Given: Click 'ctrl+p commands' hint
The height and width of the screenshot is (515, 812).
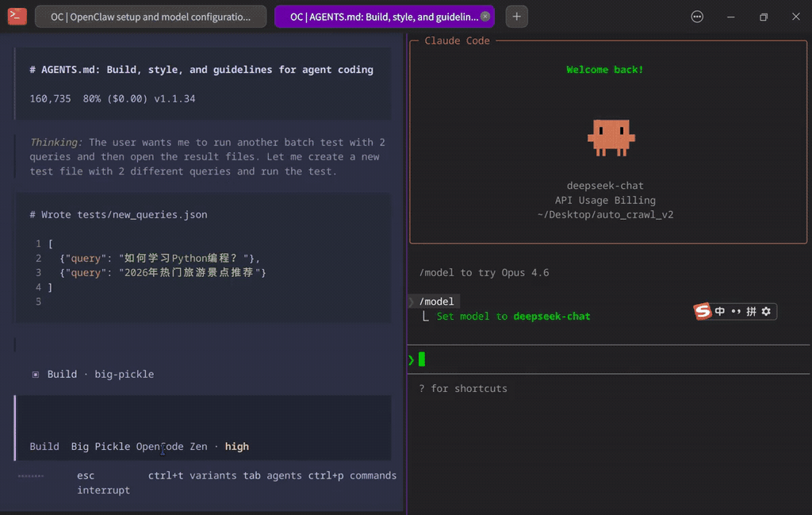Looking at the screenshot, I should click(352, 475).
